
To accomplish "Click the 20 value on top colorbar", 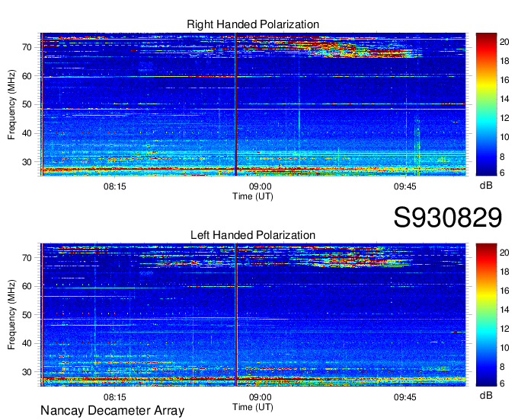I will click(x=504, y=42).
